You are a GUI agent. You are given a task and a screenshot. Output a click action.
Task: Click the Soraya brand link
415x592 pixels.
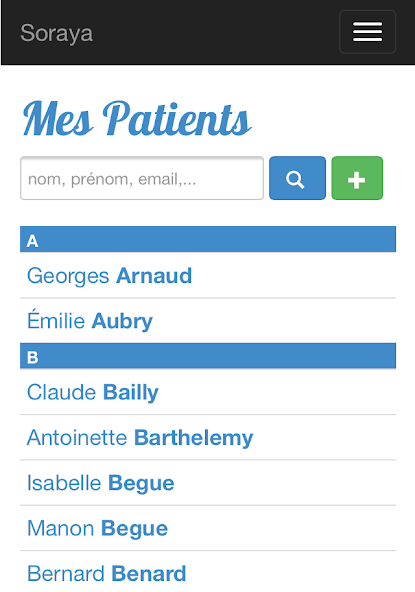(57, 33)
